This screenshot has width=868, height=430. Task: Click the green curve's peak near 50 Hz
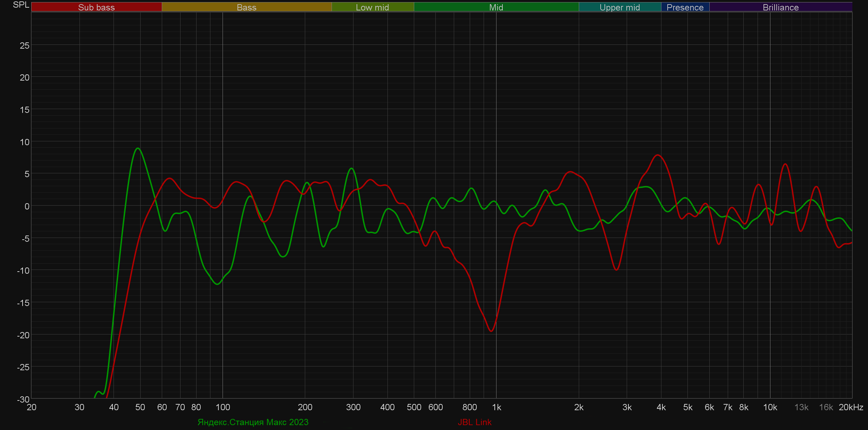138,148
